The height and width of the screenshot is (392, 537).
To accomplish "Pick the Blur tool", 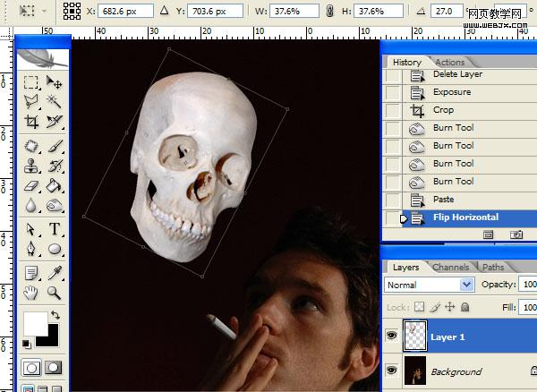I will pyautogui.click(x=30, y=206).
